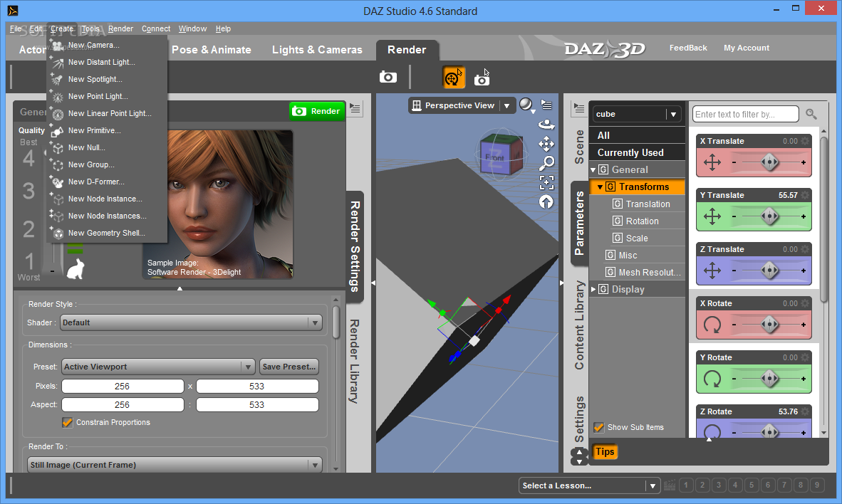Choose New Spotlight from Create menu
Image resolution: width=842 pixels, height=504 pixels.
(107, 80)
